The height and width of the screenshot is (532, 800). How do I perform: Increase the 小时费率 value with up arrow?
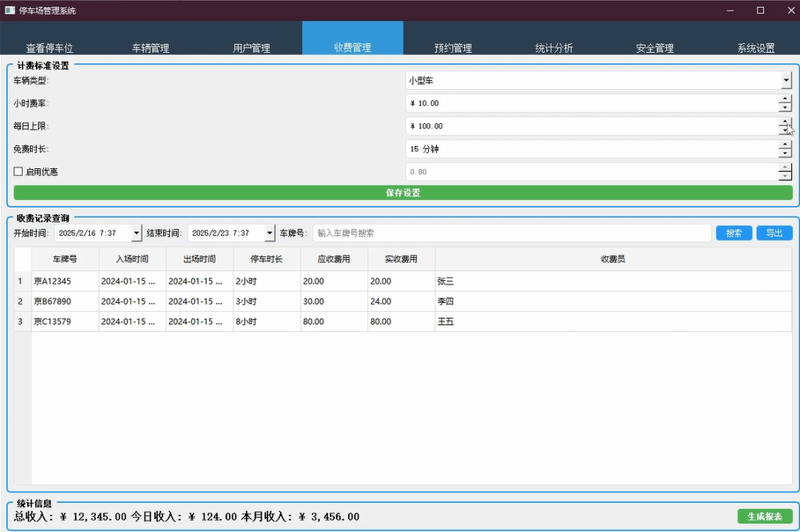coord(785,99)
